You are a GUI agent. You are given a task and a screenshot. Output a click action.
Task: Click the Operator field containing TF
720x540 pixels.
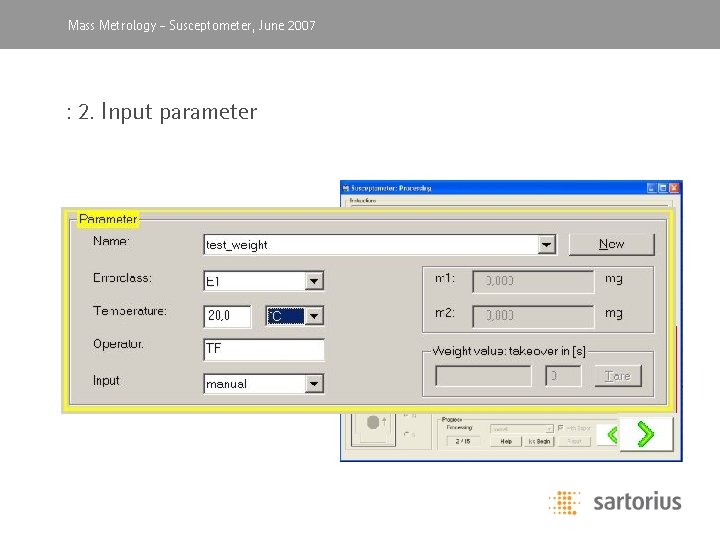[x=264, y=349]
